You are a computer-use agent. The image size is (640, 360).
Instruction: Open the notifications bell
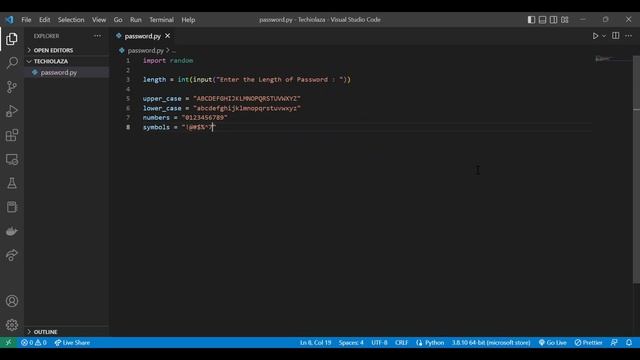pos(629,342)
